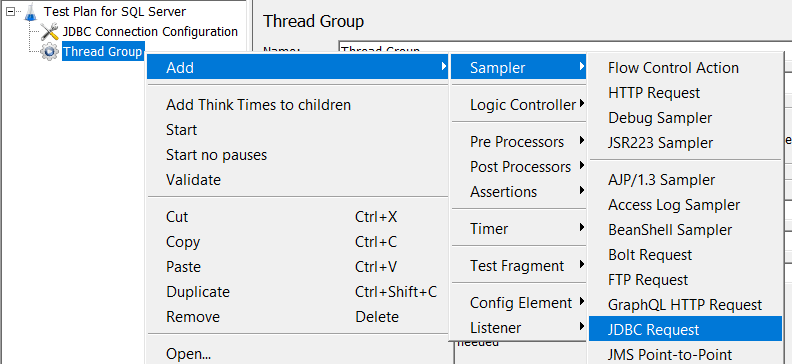
Task: Add a BeanShell Sampler
Action: tap(685, 230)
